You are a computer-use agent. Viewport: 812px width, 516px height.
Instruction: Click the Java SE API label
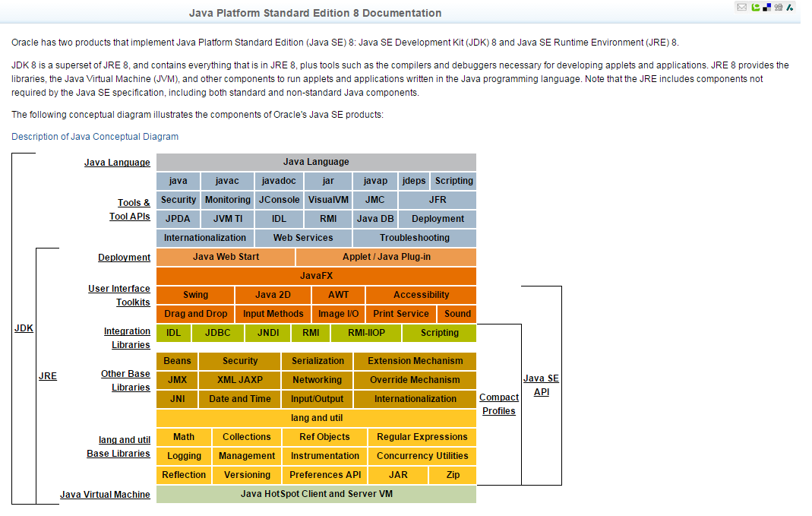pos(541,385)
